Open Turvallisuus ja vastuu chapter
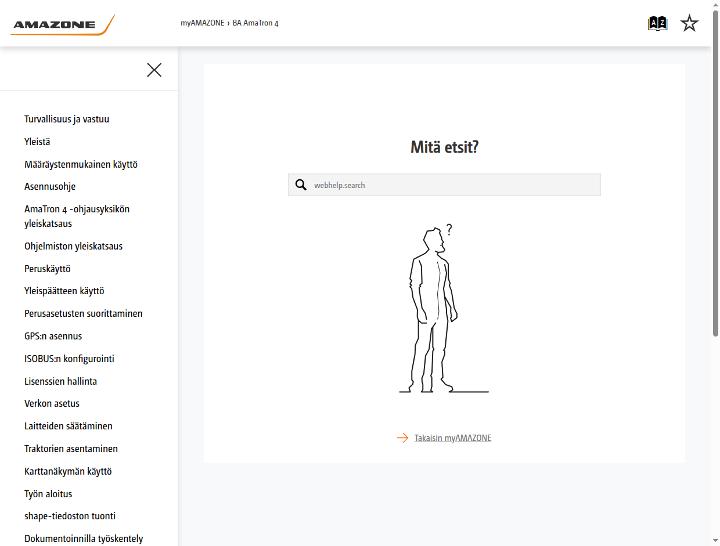 point(67,119)
